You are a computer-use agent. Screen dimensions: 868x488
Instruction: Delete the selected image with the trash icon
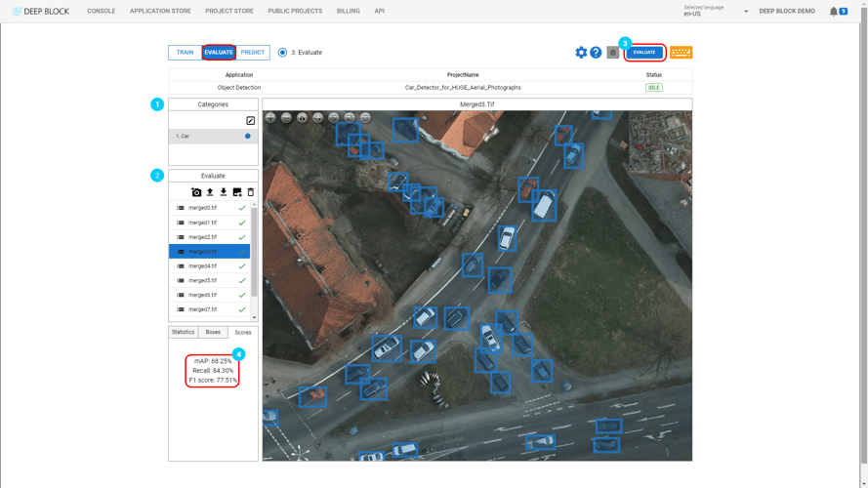coord(251,192)
